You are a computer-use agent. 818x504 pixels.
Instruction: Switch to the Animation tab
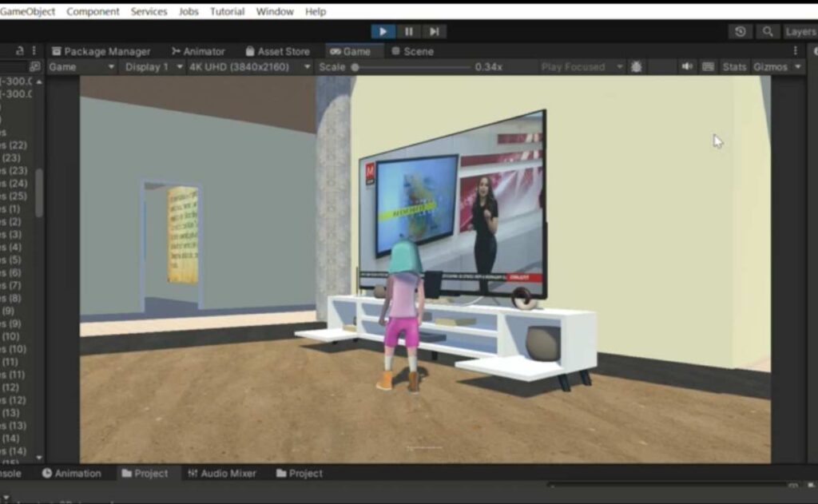tap(71, 473)
